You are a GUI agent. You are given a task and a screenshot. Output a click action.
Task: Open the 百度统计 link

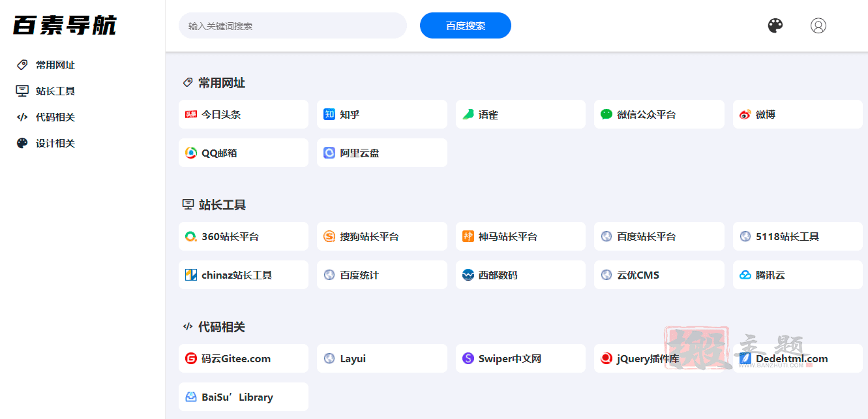[382, 275]
